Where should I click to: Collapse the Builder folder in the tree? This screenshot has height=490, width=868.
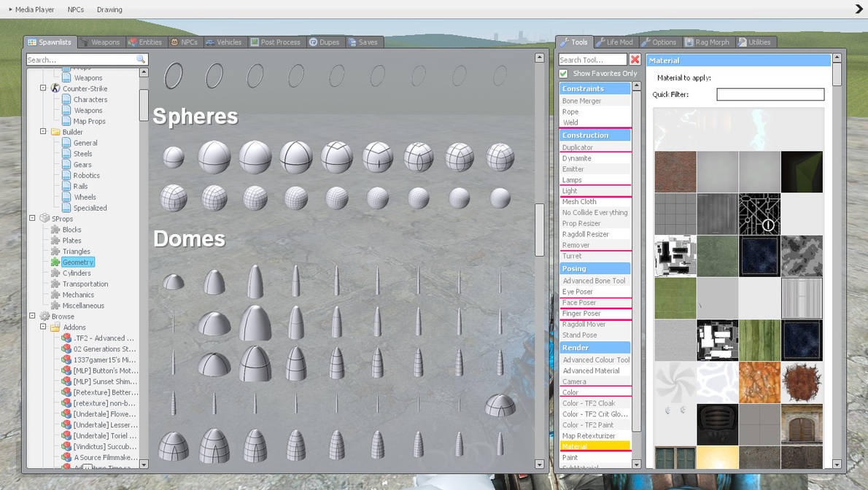pyautogui.click(x=42, y=132)
